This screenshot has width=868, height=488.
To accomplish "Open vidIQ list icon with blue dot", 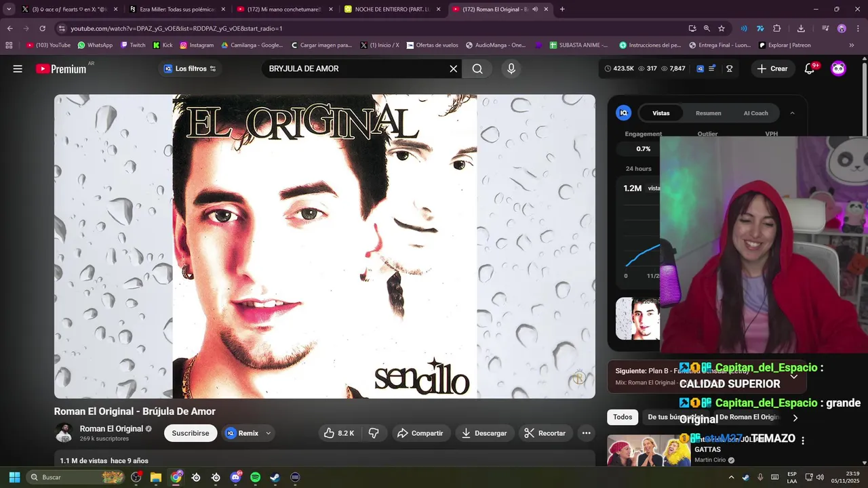I will click(712, 68).
